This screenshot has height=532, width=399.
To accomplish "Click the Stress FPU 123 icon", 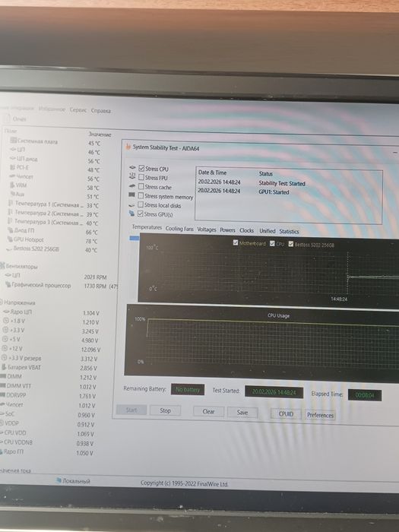I will pyautogui.click(x=132, y=176).
